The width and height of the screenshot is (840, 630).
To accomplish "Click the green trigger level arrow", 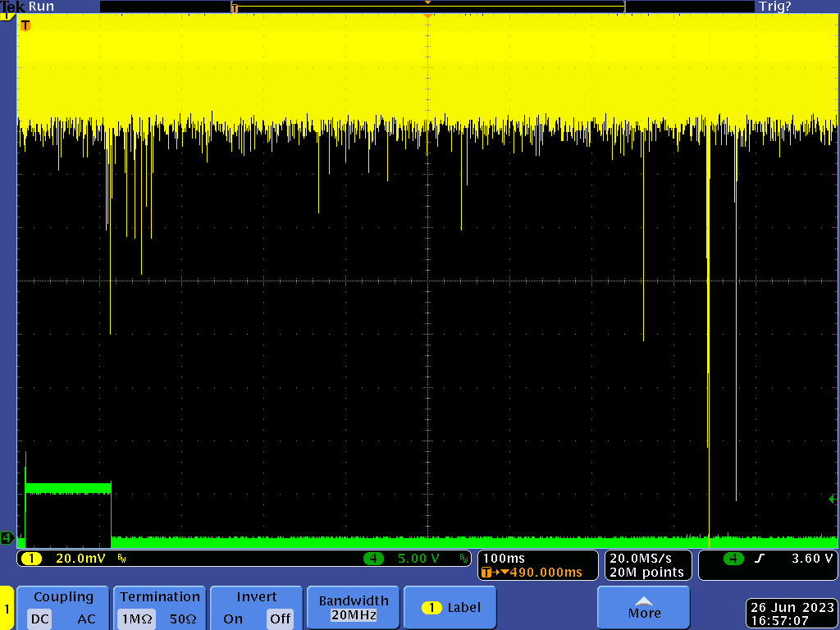I will coord(833,499).
